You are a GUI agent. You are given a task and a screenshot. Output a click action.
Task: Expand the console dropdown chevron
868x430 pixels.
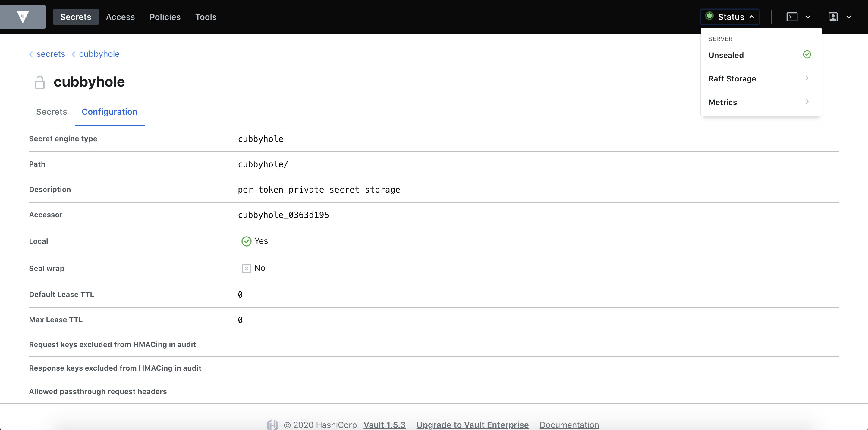pyautogui.click(x=808, y=17)
